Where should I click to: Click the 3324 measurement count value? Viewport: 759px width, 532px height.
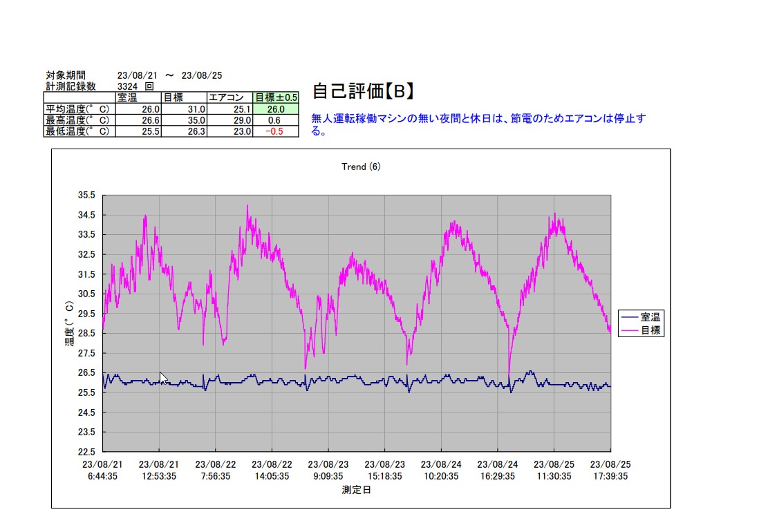(129, 86)
